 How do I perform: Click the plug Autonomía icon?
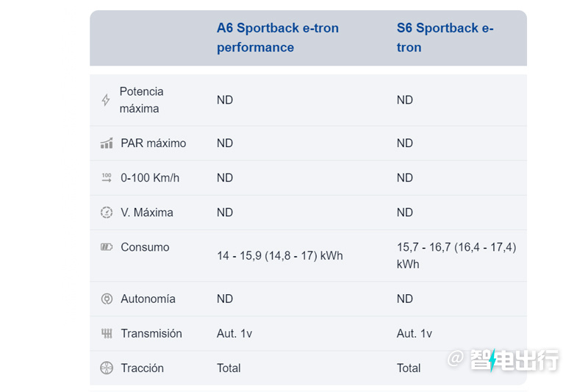tap(107, 299)
